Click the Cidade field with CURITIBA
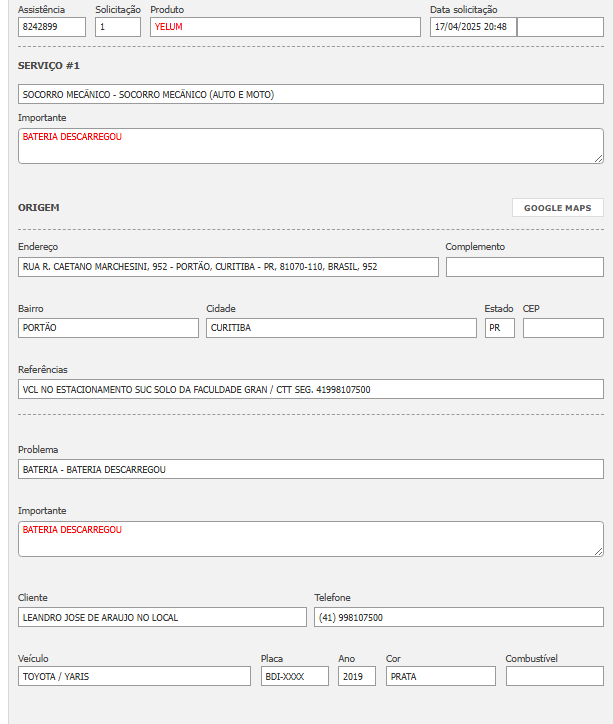 pos(341,328)
